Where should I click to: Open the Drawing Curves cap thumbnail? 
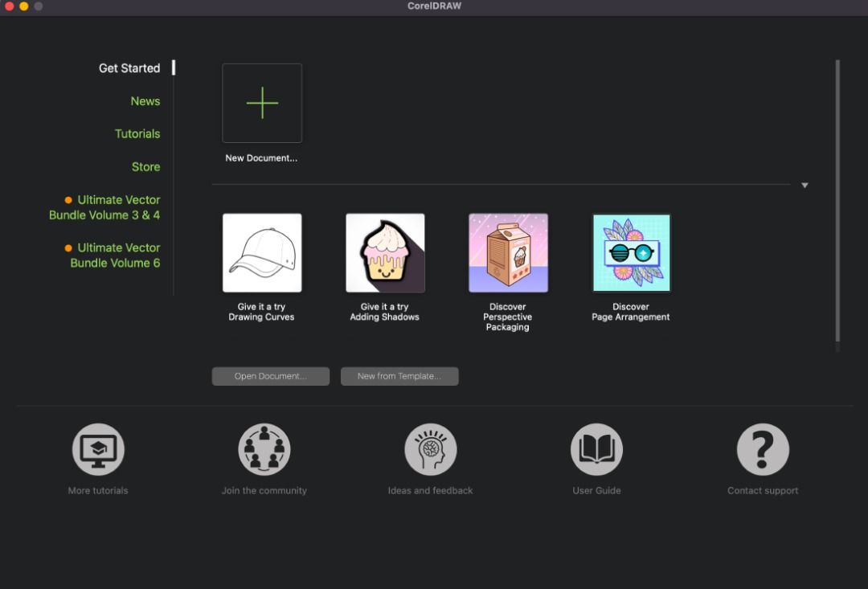point(262,253)
